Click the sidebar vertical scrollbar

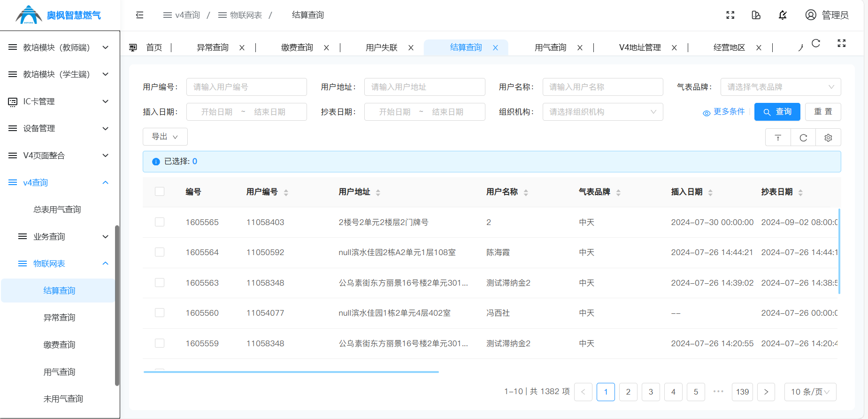(117, 305)
